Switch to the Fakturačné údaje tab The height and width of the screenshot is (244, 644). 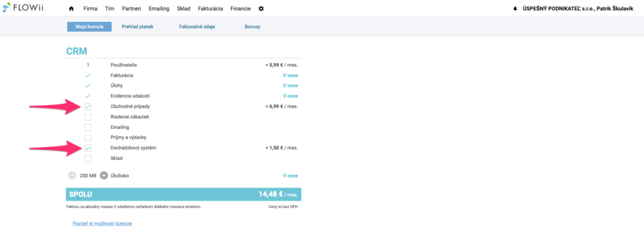pos(197,26)
